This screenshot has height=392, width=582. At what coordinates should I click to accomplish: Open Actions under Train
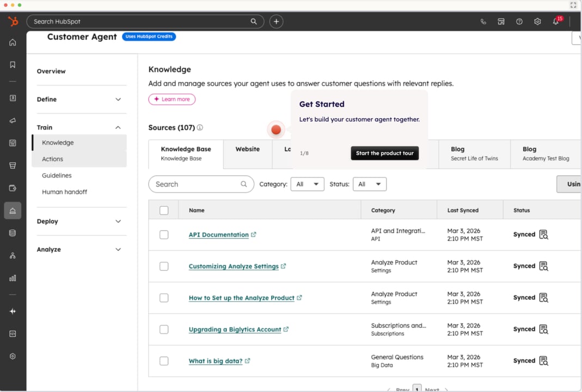[x=79, y=159]
